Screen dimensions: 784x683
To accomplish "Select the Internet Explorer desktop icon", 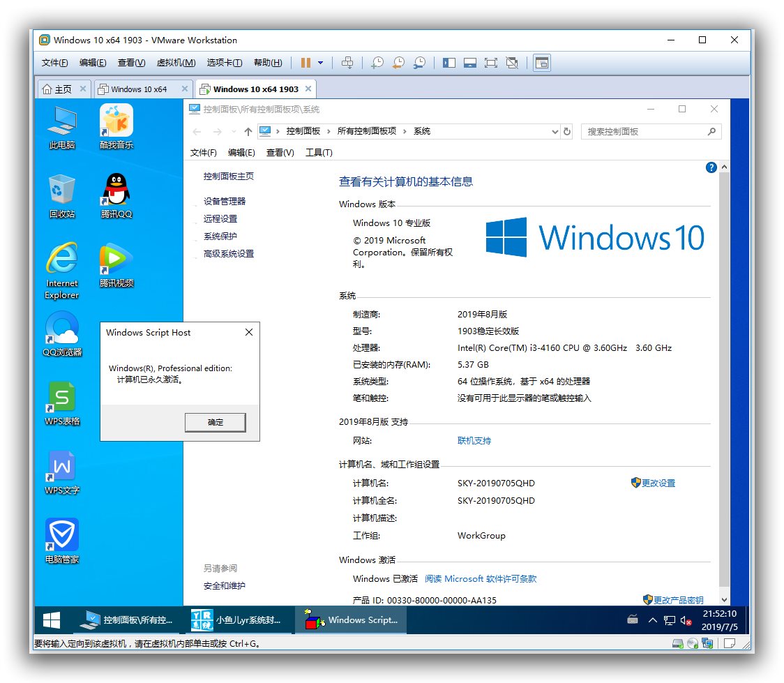I will click(62, 271).
